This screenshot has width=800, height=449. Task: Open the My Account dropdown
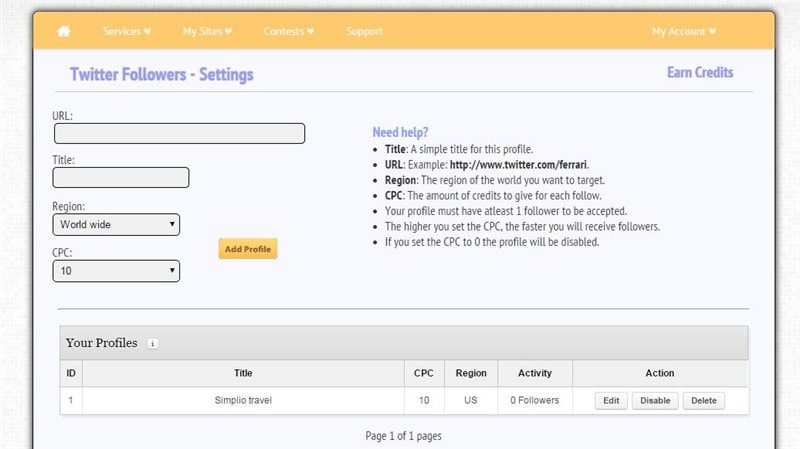pyautogui.click(x=683, y=31)
